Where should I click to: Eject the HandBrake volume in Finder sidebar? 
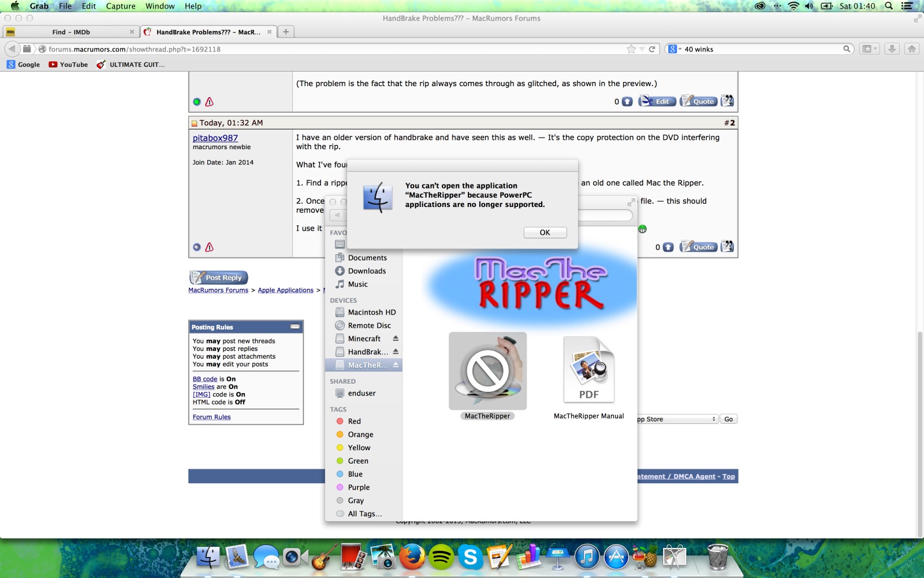396,352
